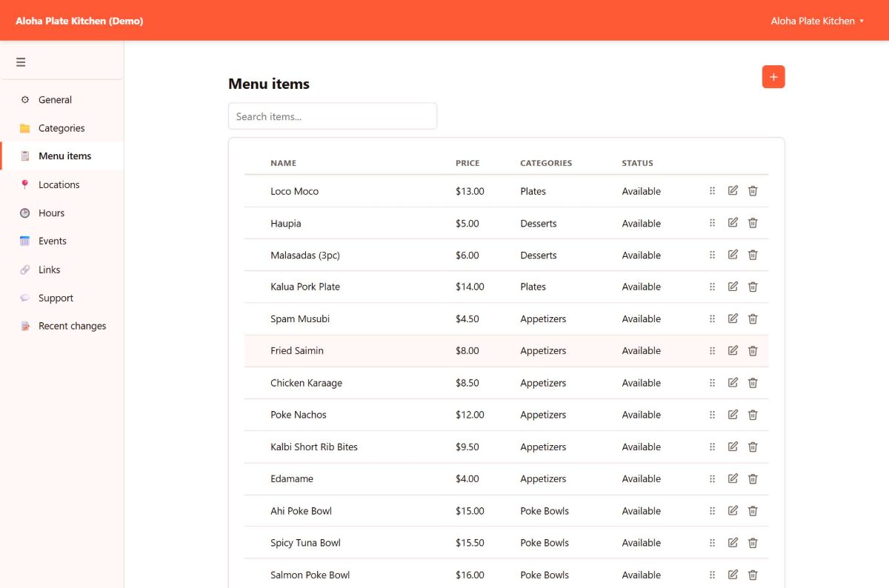The image size is (889, 588).
Task: Edit the Chicken Karaage item
Action: [x=733, y=383]
